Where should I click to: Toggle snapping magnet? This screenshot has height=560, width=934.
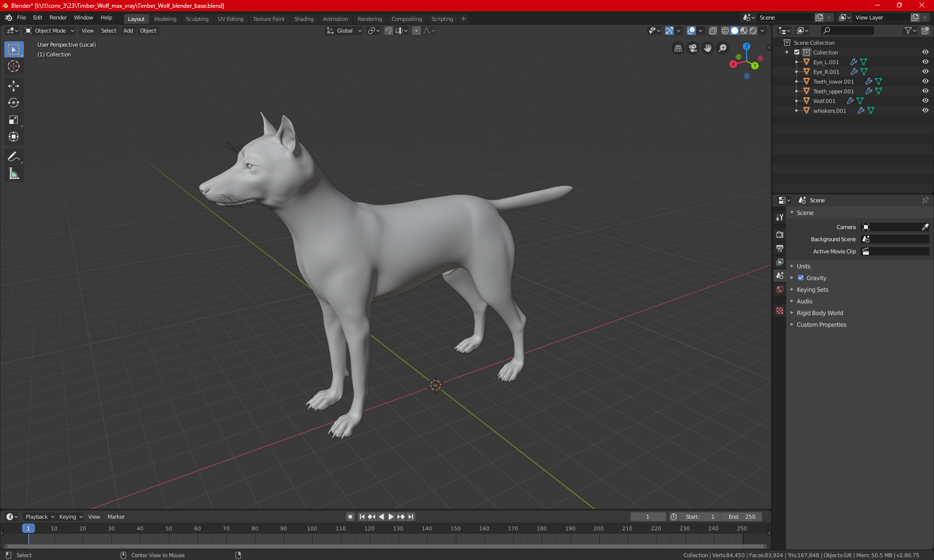(389, 31)
